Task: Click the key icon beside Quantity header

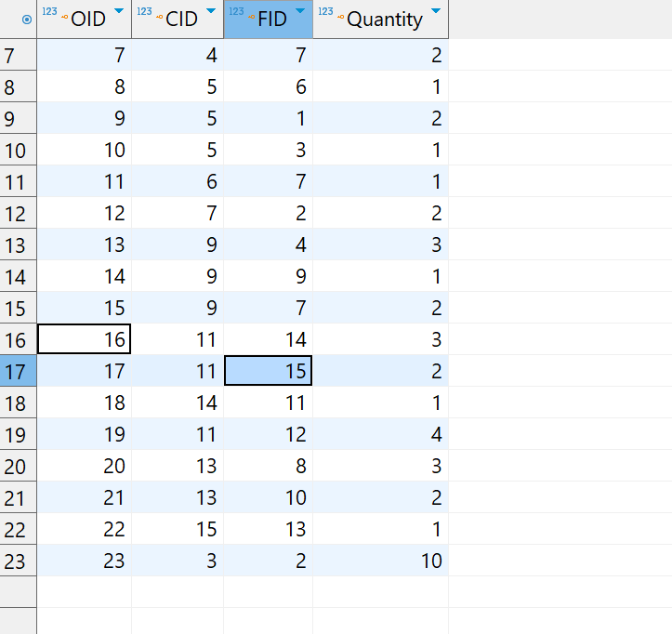Action: point(341,19)
